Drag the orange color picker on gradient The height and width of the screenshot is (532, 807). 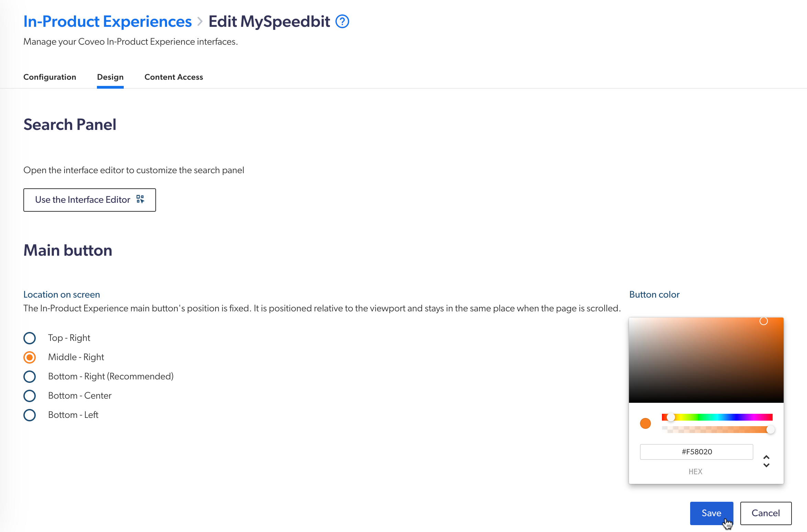[x=764, y=321]
